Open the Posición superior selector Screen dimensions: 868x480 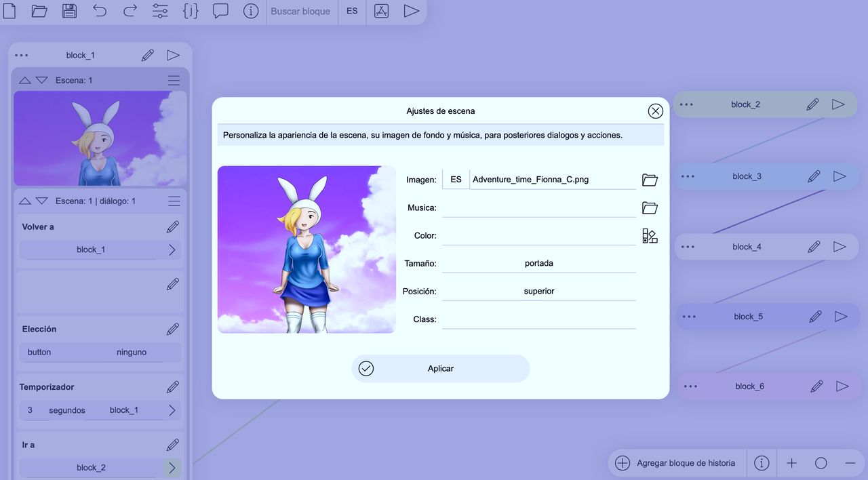[x=539, y=291]
